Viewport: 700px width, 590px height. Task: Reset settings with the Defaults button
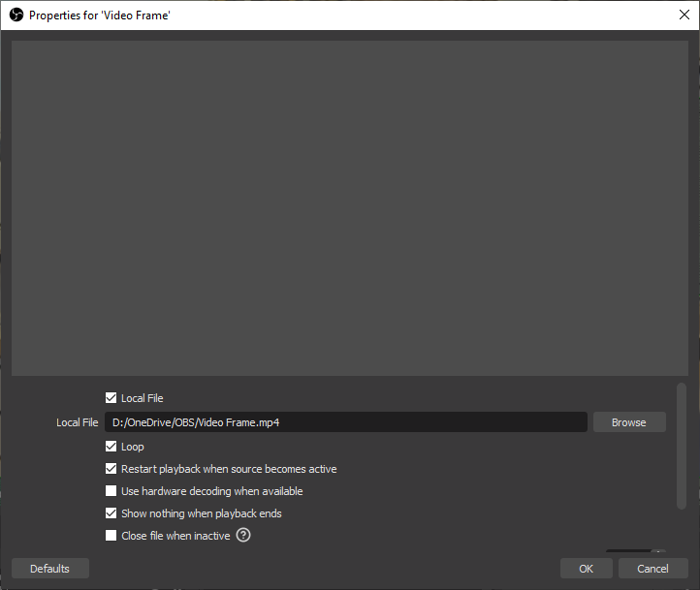(x=50, y=568)
